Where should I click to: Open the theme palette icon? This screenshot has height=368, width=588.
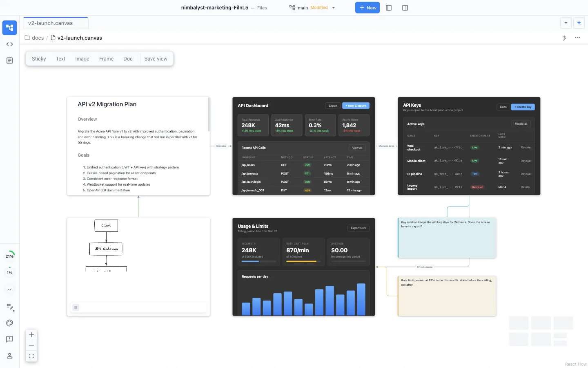pyautogui.click(x=10, y=323)
